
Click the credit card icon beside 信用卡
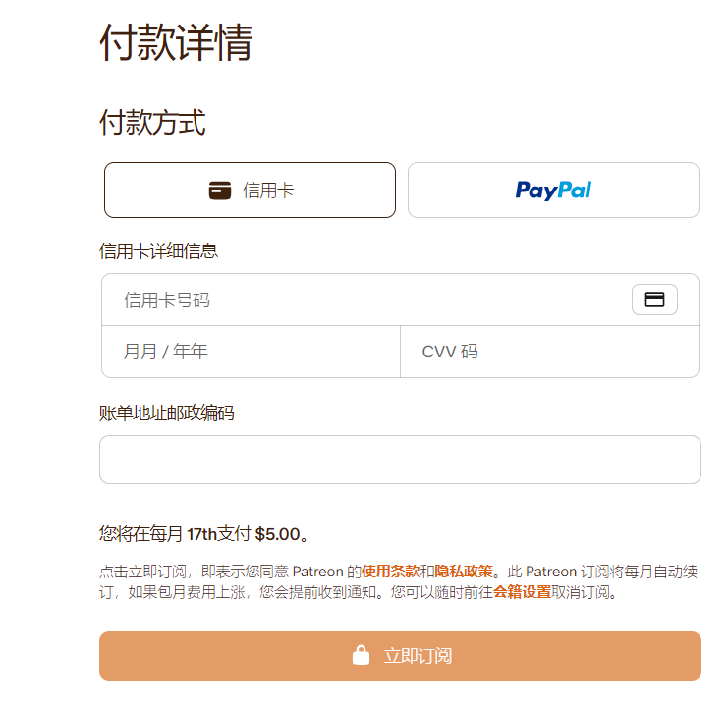[220, 191]
